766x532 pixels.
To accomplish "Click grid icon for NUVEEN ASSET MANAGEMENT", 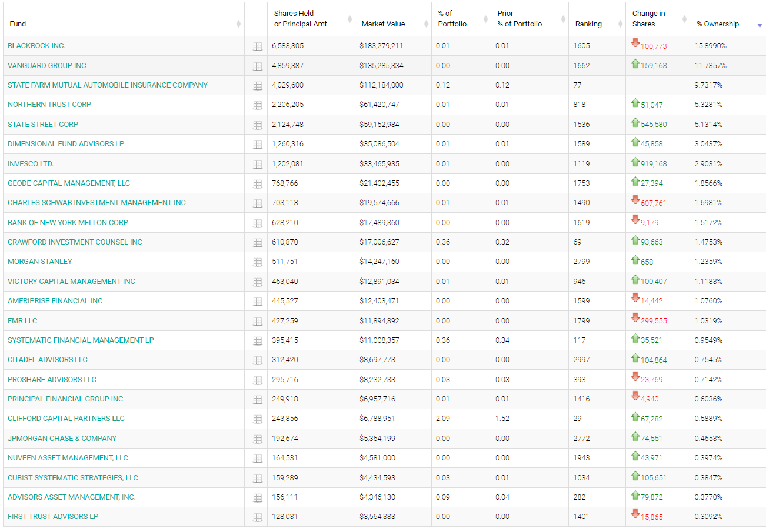I will click(257, 459).
